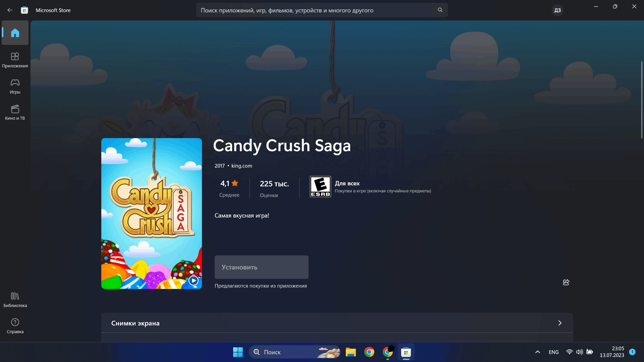The width and height of the screenshot is (644, 362).
Task: Open Кино и ТВ section
Action: [15, 112]
